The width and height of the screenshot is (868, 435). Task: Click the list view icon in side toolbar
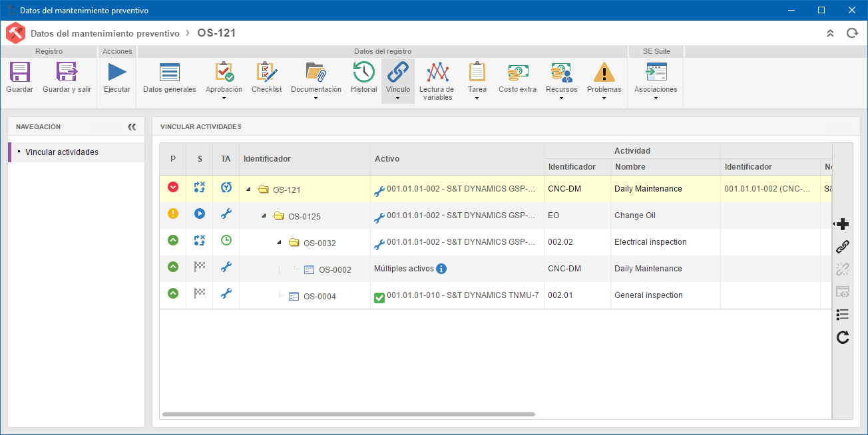point(843,315)
